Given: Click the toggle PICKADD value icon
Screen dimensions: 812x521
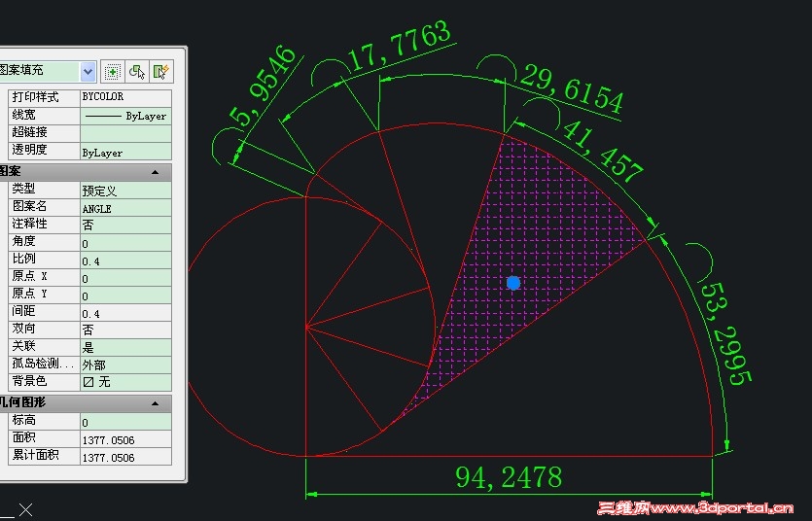Looking at the screenshot, I should 113,71.
